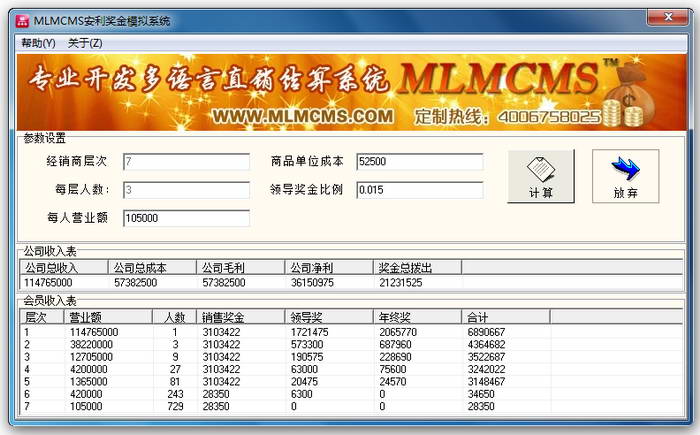
Task: Click the 公司净利 column header
Action: (329, 268)
